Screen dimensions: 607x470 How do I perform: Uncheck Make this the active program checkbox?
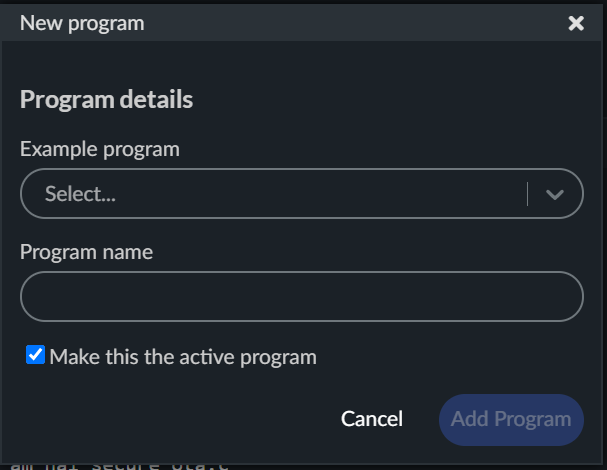(x=35, y=355)
